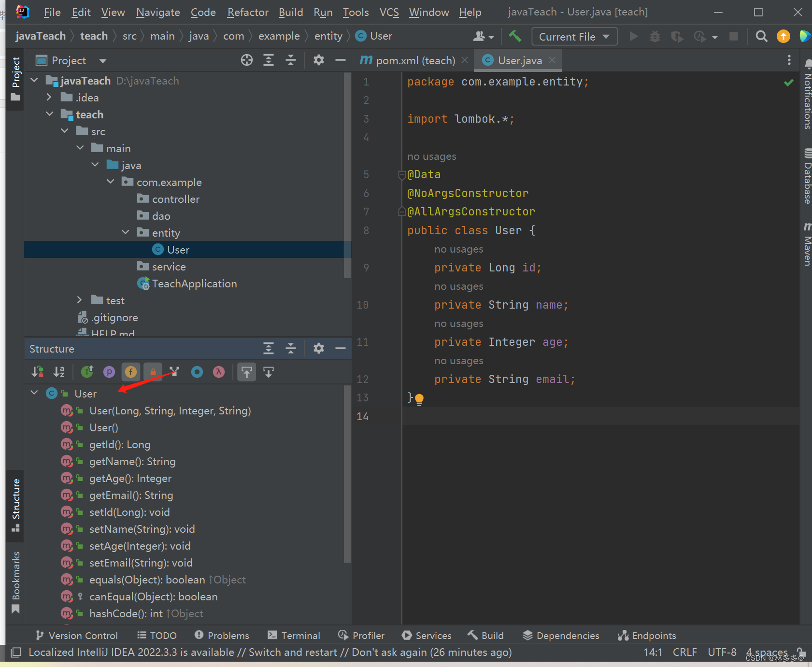This screenshot has height=667, width=812.
Task: Switch to the pom.xml tab
Action: (x=414, y=60)
